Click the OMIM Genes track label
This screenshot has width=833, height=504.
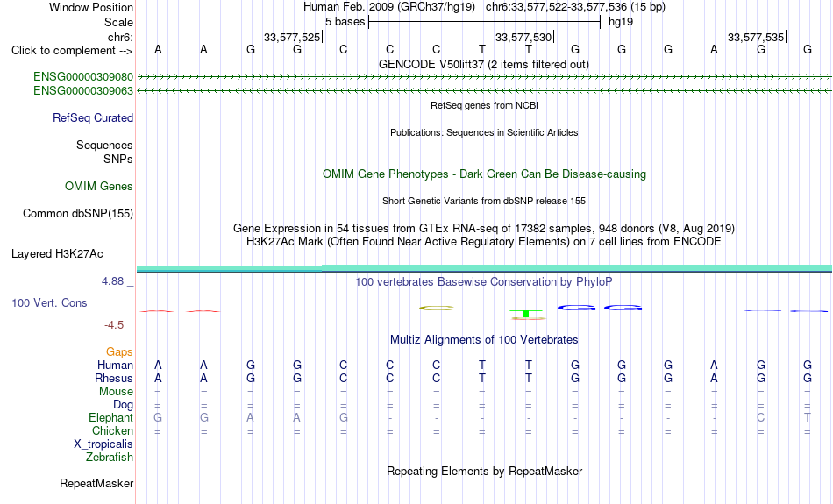[x=99, y=187]
